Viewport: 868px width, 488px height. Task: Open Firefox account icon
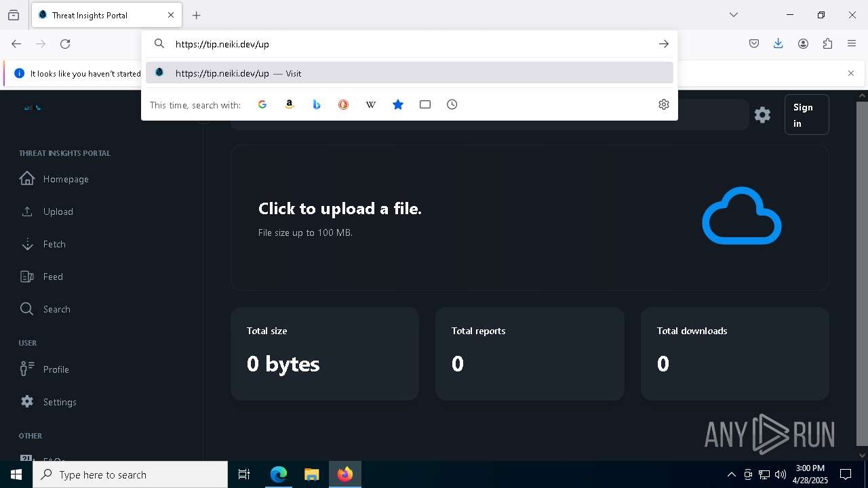click(803, 43)
